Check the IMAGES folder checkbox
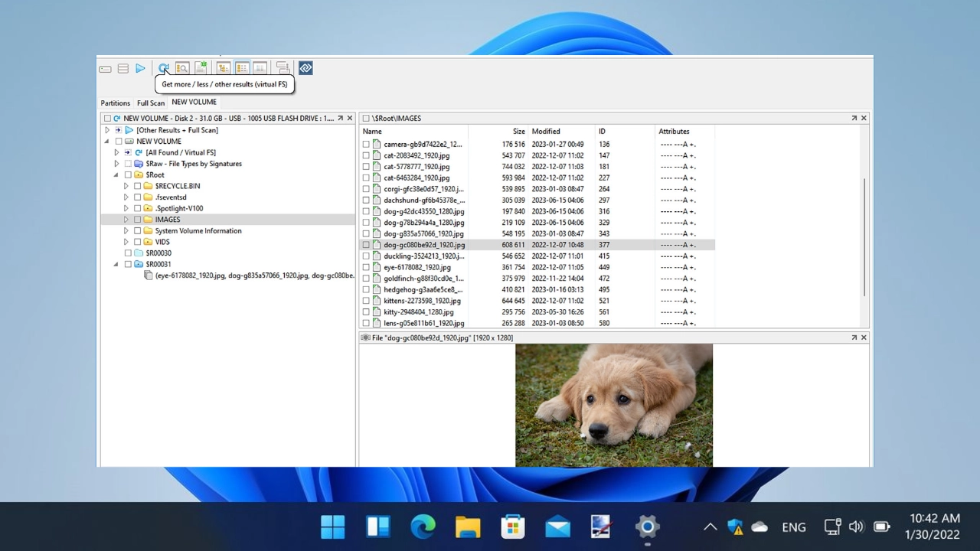 [x=138, y=220]
